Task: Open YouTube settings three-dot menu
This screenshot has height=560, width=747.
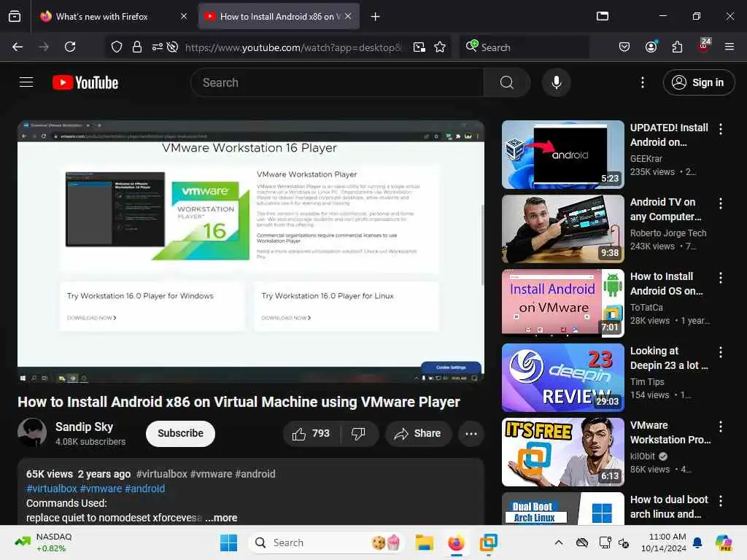Action: [x=642, y=82]
